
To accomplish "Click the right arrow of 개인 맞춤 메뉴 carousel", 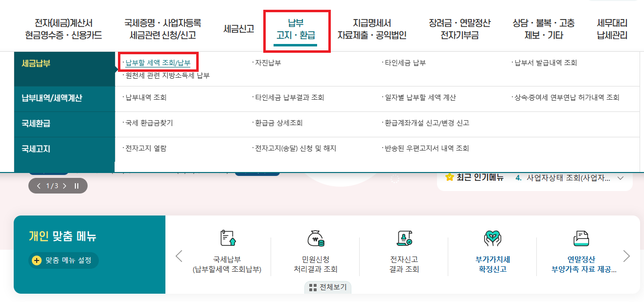I will 626,255.
